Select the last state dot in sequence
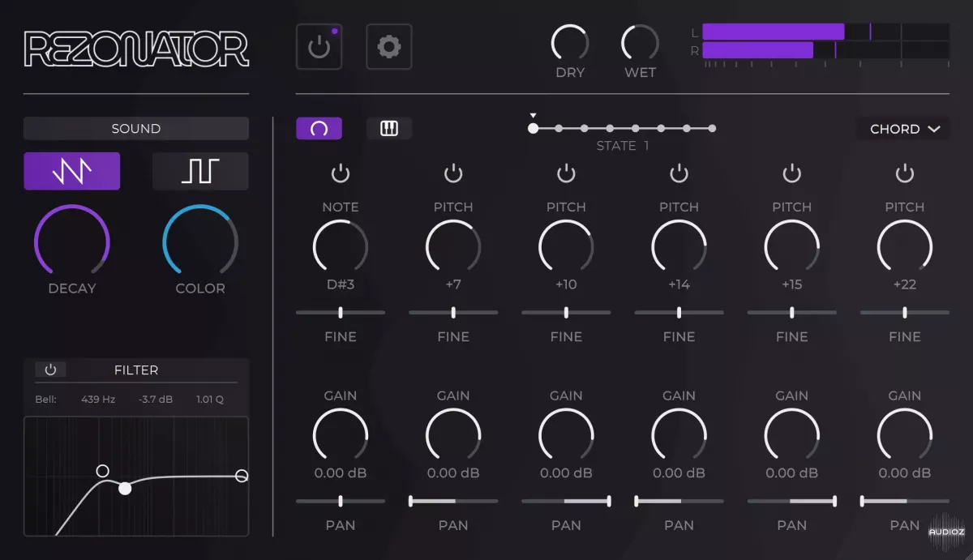973x560 pixels. coord(712,128)
